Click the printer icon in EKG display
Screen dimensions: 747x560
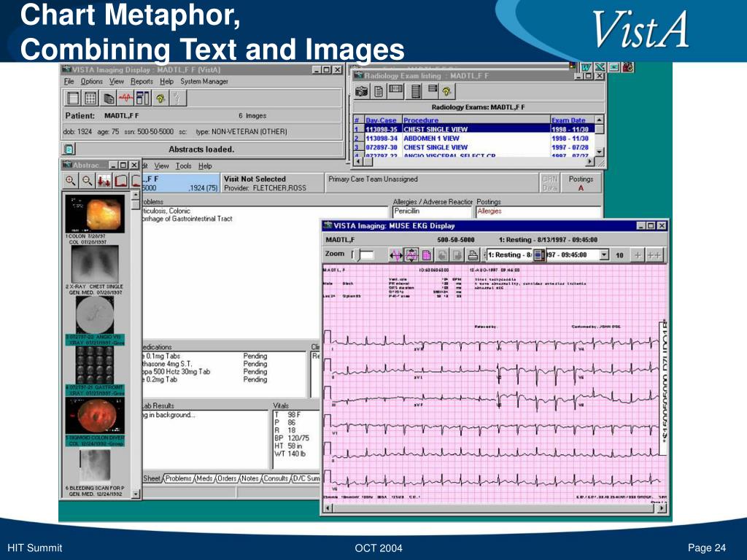tap(473, 255)
